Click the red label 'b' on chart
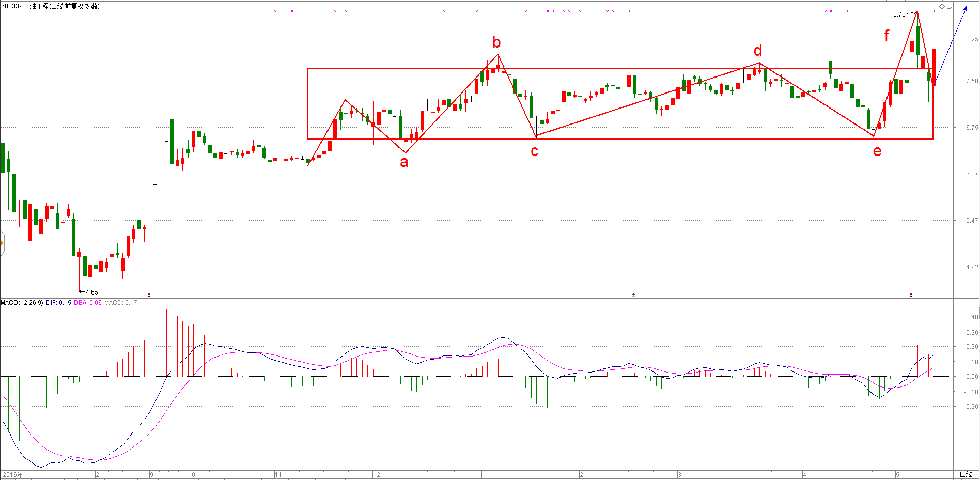Screen dimensions: 980x480 [496, 42]
